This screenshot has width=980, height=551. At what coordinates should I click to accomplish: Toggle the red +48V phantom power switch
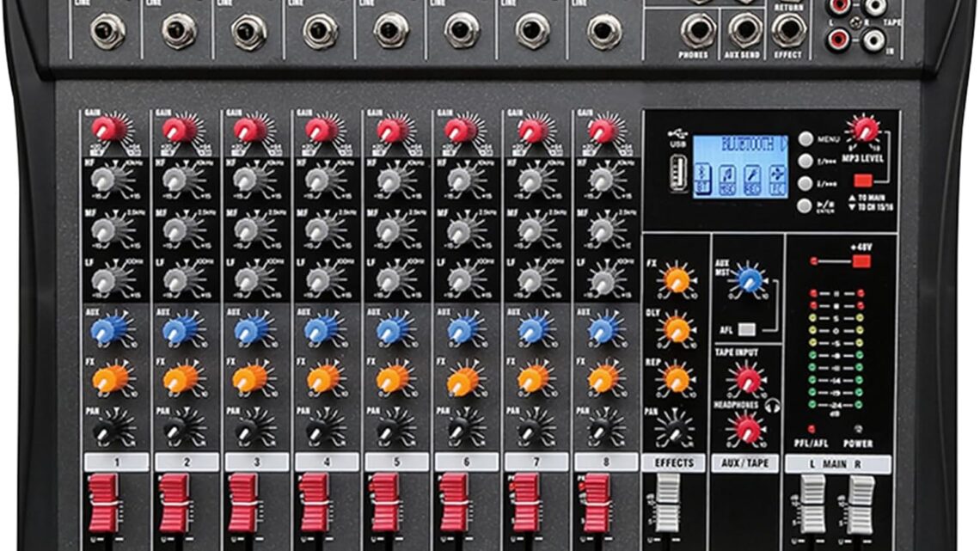861,260
